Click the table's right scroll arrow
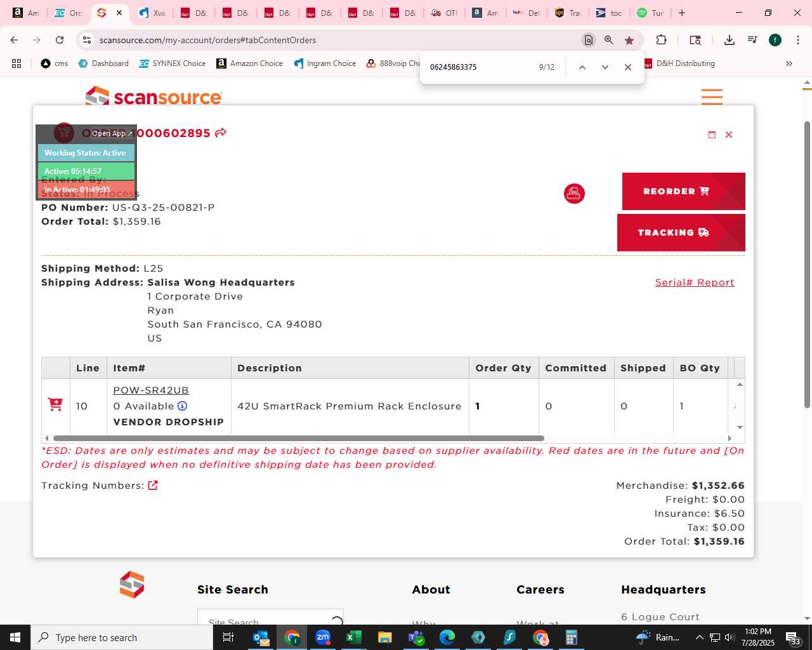812x650 pixels. (730, 438)
